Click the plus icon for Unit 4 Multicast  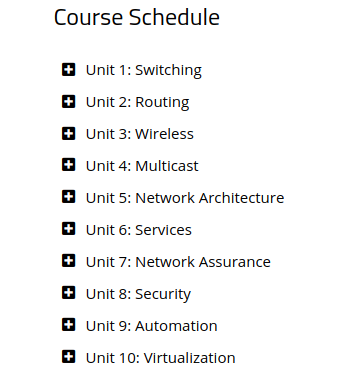[x=68, y=165]
